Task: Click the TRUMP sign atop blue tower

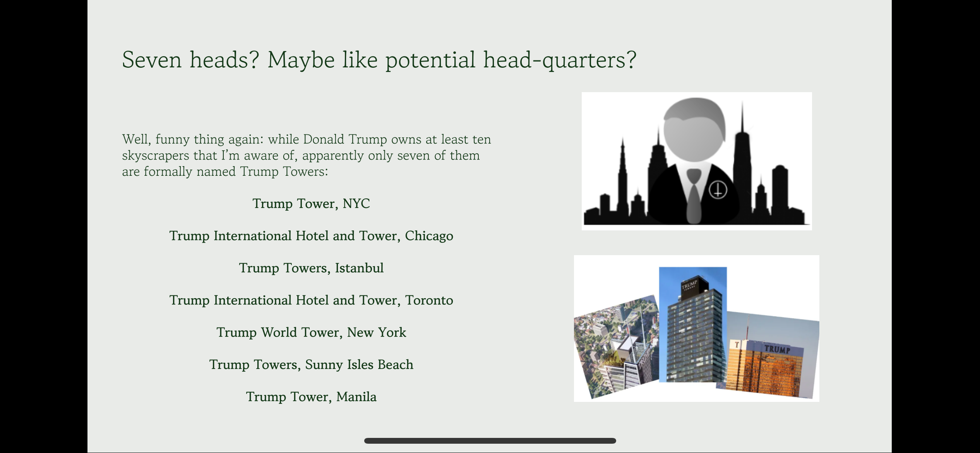Action: [x=690, y=285]
